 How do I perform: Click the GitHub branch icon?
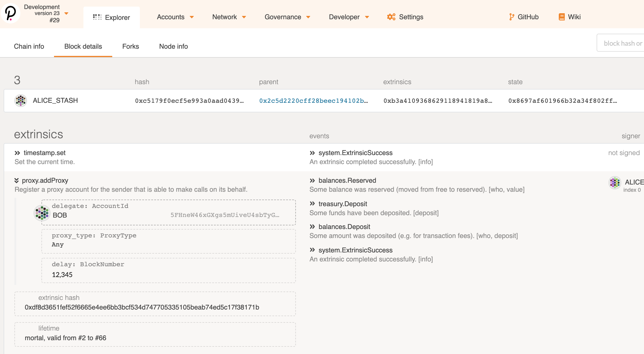point(511,17)
